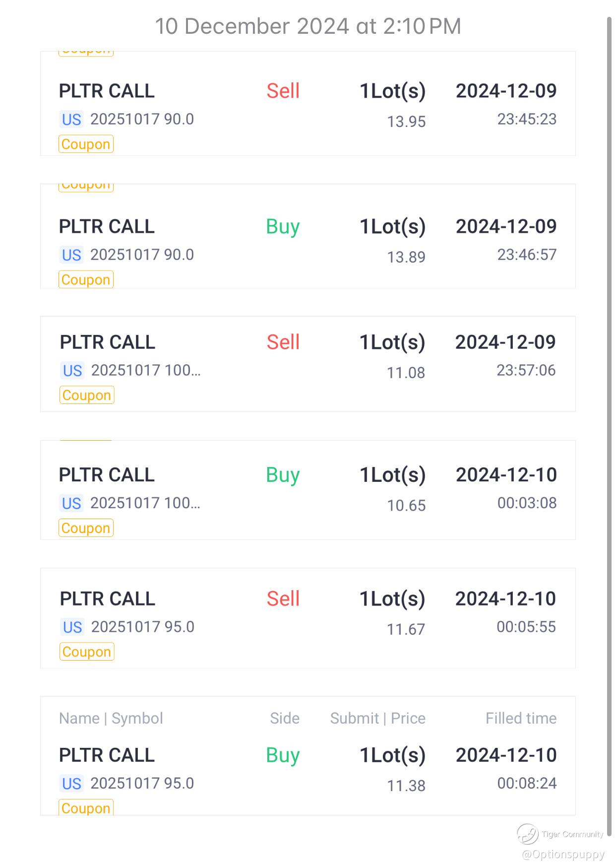Click the Coupon tag on the 00:03:08 order
The height and width of the screenshot is (868, 616).
tap(86, 528)
